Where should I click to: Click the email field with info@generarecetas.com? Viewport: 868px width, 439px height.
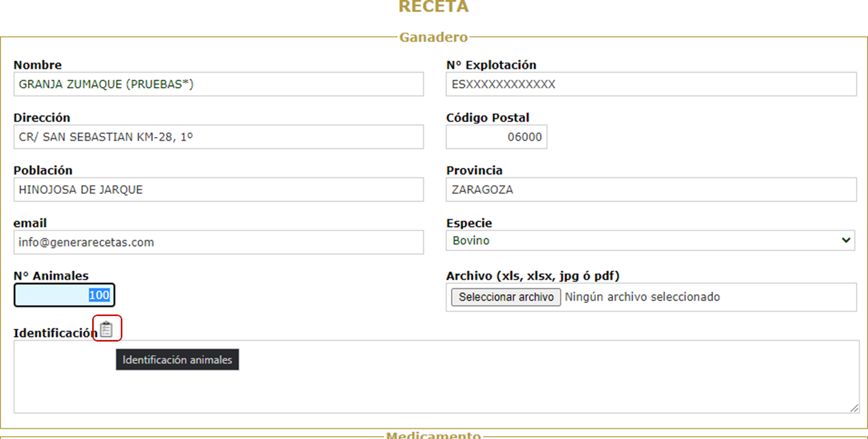pos(218,242)
